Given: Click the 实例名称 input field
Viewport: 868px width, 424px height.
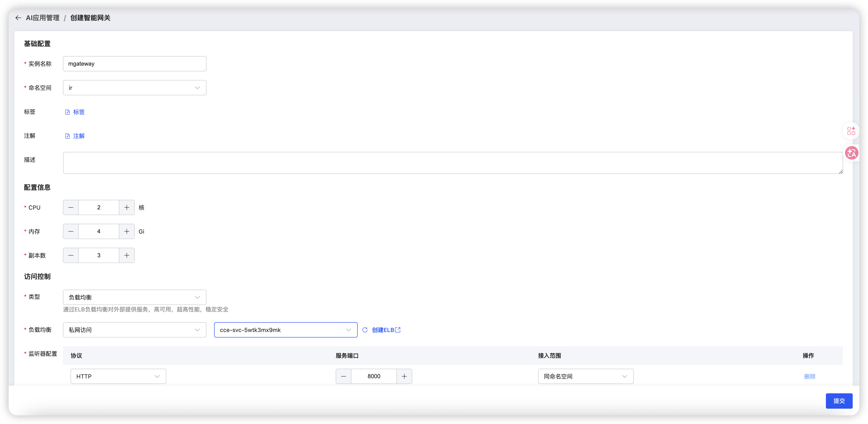Looking at the screenshot, I should coord(134,64).
